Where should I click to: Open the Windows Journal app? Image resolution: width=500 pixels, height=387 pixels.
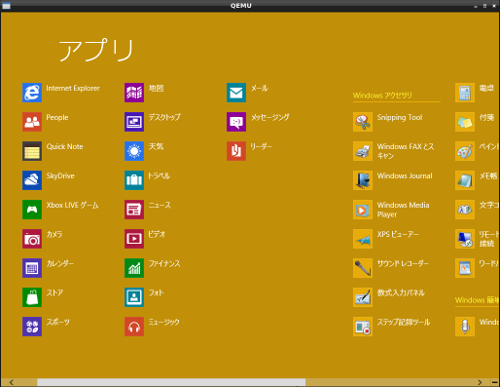363,180
